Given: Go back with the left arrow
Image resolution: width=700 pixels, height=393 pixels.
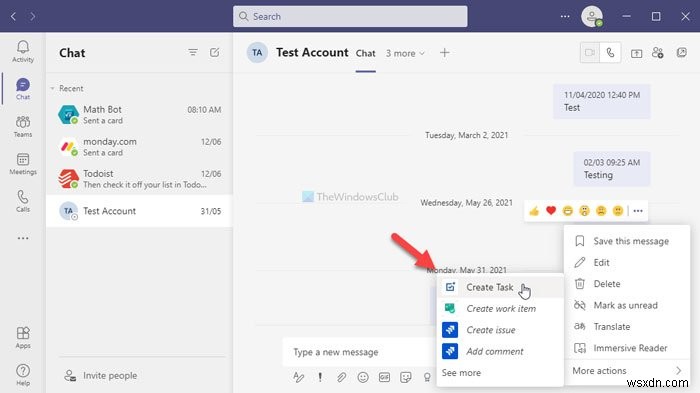Looking at the screenshot, I should point(13,17).
